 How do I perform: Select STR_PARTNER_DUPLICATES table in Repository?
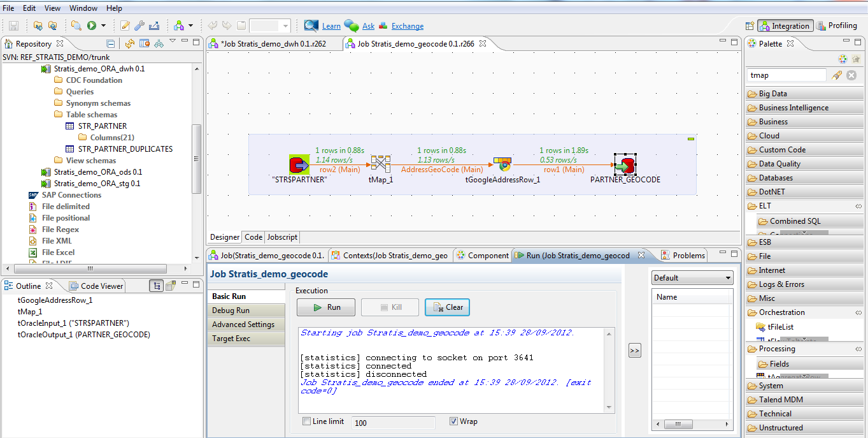point(125,149)
